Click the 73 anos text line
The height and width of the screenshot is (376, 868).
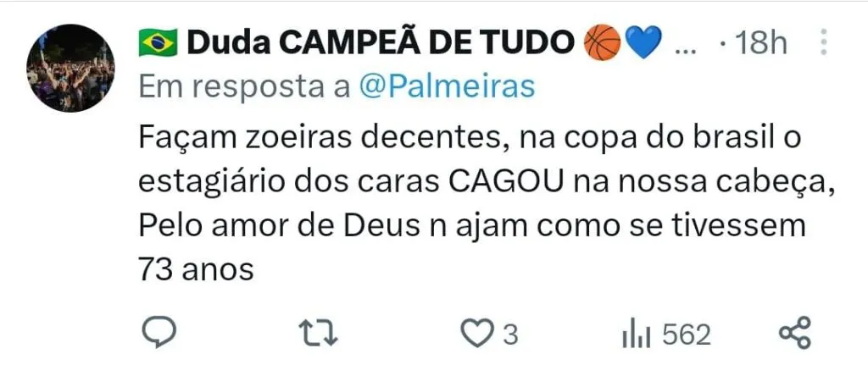tap(196, 270)
